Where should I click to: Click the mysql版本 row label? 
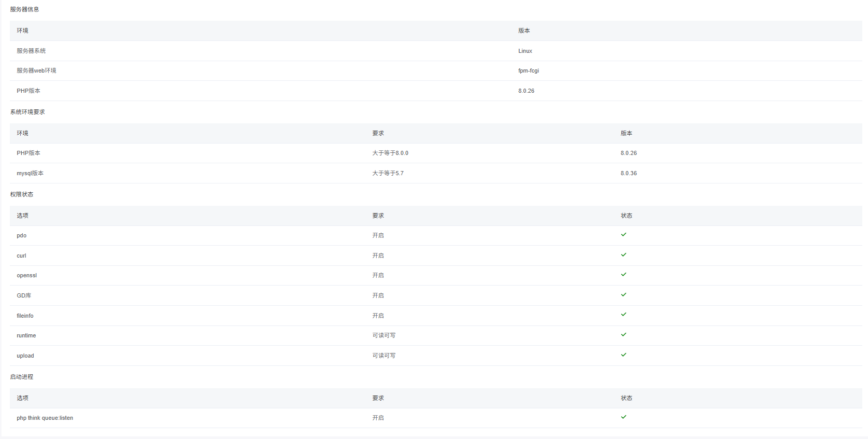30,173
